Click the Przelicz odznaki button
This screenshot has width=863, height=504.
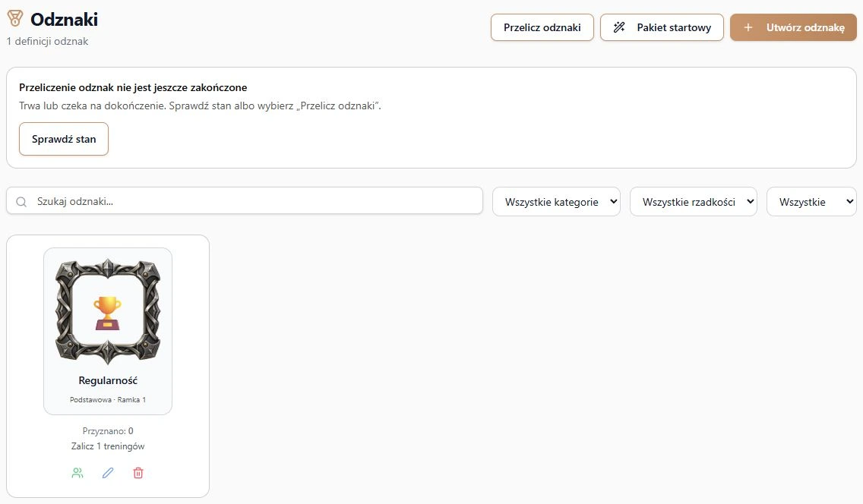click(542, 27)
